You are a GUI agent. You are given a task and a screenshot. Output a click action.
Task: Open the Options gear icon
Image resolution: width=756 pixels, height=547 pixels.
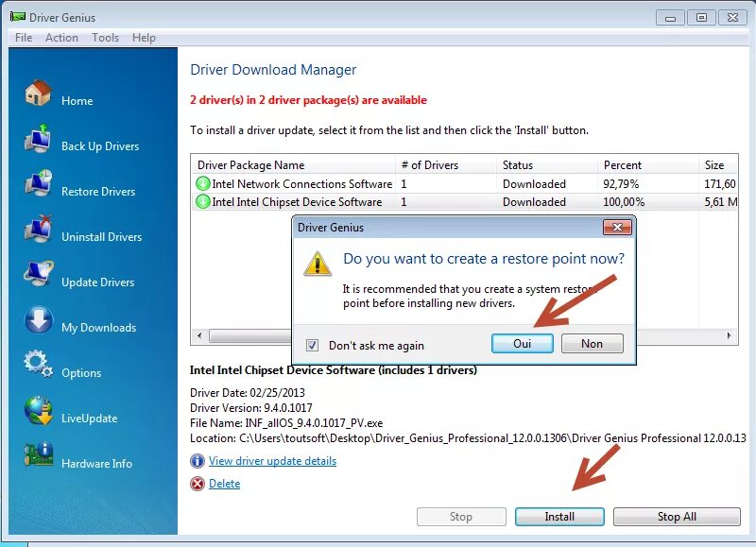coord(38,364)
